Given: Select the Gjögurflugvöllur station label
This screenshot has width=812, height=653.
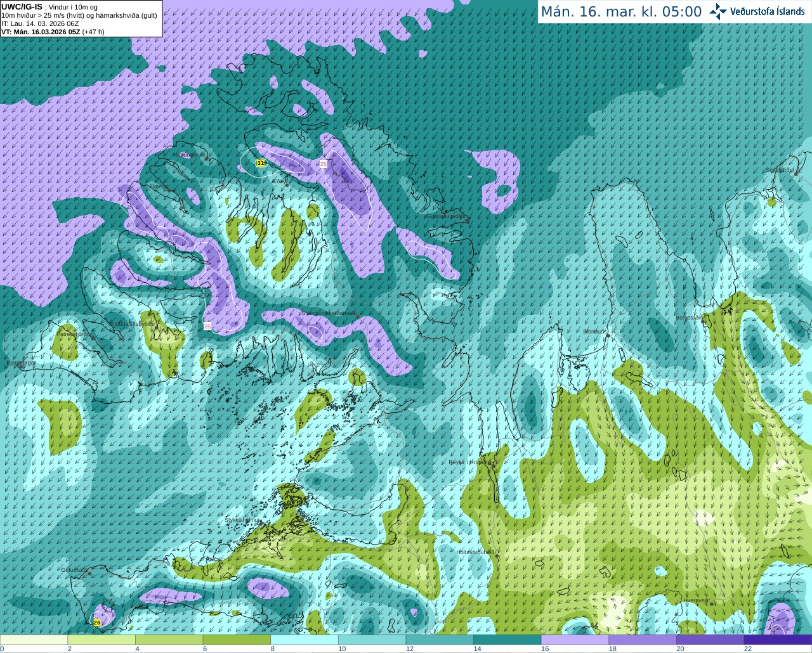Looking at the screenshot, I should (447, 216).
